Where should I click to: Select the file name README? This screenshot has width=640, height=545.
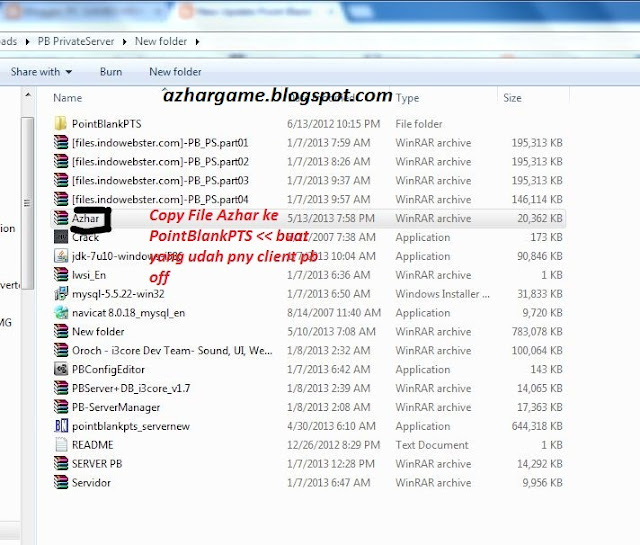(x=93, y=445)
